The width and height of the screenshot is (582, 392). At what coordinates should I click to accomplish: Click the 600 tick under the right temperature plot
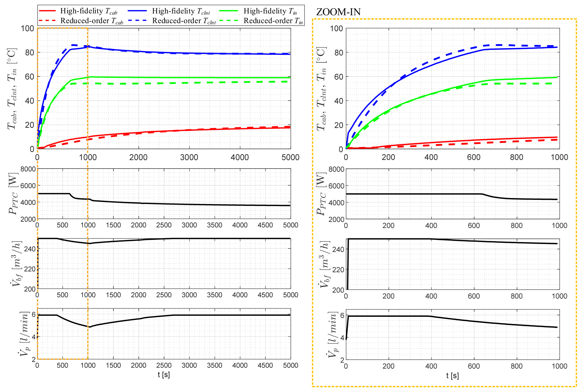[474, 157]
